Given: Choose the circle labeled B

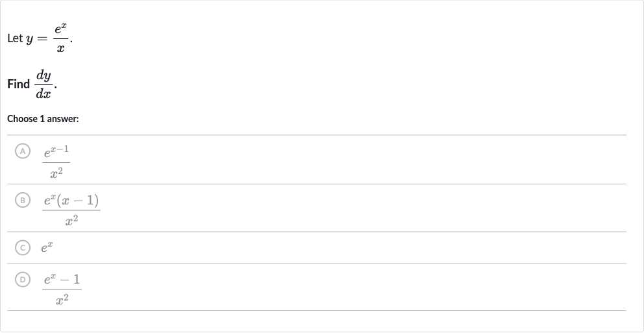Looking at the screenshot, I should pyautogui.click(x=23, y=200).
